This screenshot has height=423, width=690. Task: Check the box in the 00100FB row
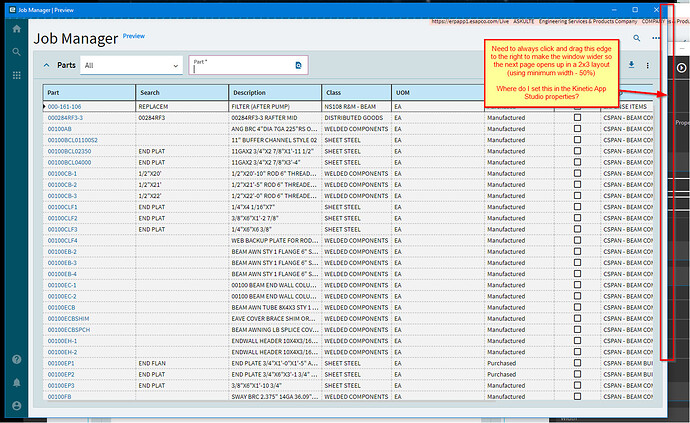[x=577, y=397]
